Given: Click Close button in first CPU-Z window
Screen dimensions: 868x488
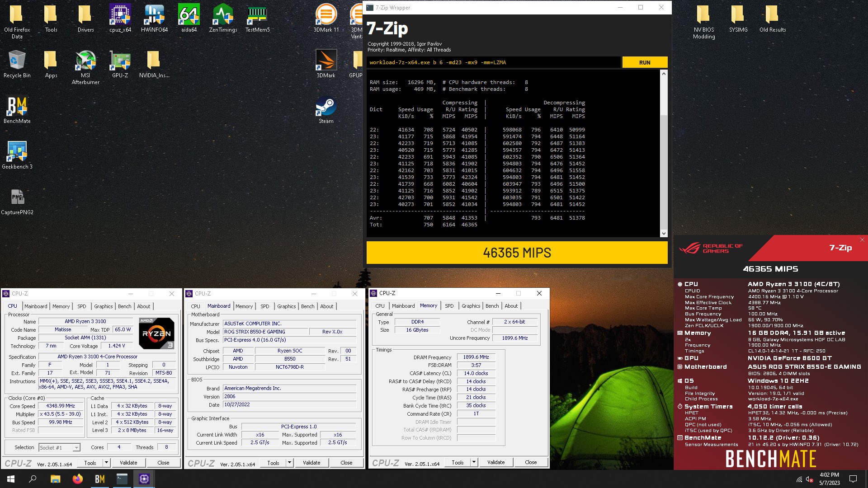Looking at the screenshot, I should (163, 463).
